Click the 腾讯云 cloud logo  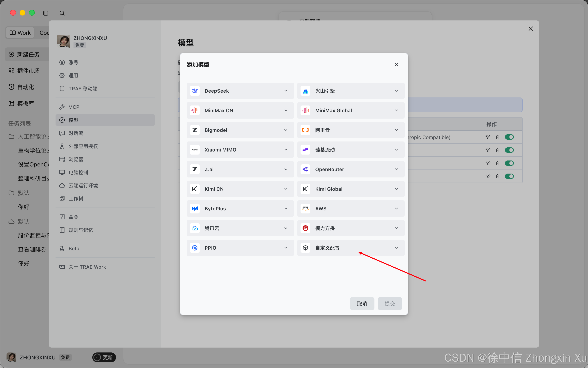pos(195,228)
